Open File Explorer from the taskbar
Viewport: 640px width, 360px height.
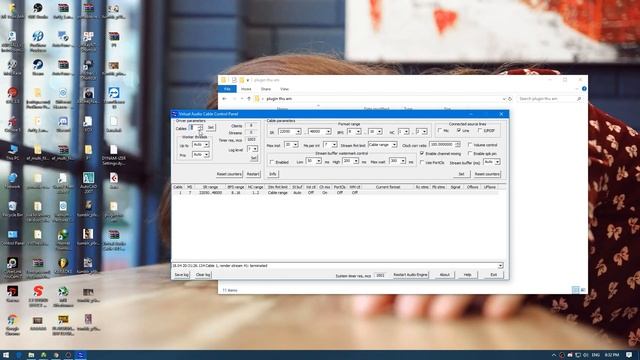31,355
